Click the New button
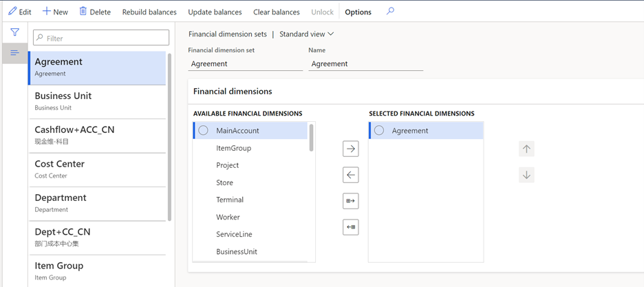This screenshot has height=287, width=644. pos(55,12)
